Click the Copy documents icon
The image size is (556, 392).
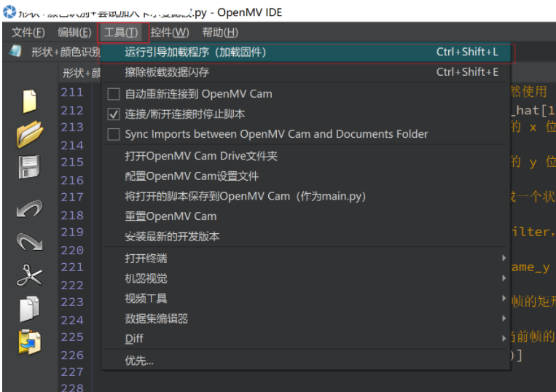(x=29, y=309)
